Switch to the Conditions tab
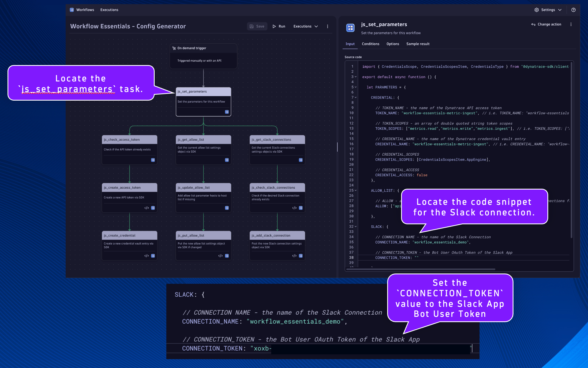Viewport: 588px width, 368px height. pyautogui.click(x=370, y=44)
